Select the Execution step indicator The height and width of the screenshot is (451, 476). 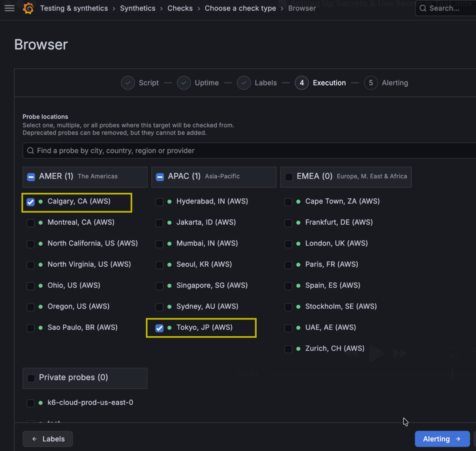click(302, 82)
